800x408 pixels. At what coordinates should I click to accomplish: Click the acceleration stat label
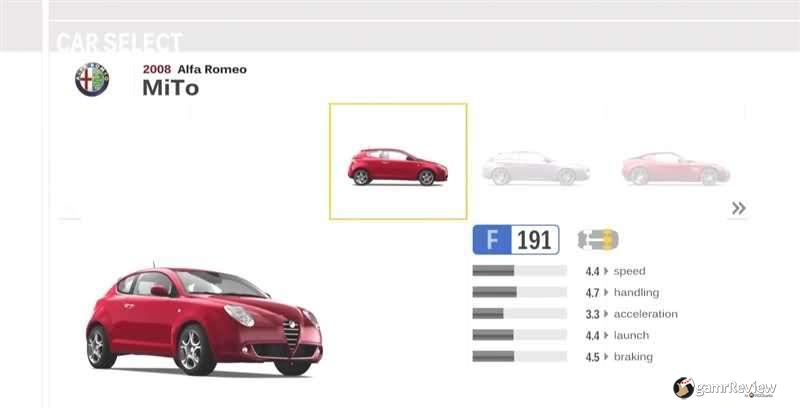click(x=645, y=314)
